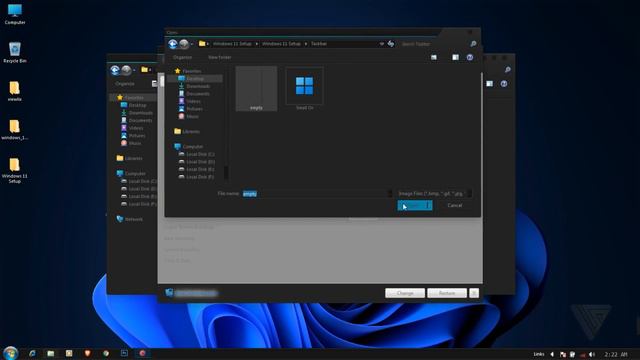Select the Taskbar breadcrumb in address bar

click(x=319, y=44)
